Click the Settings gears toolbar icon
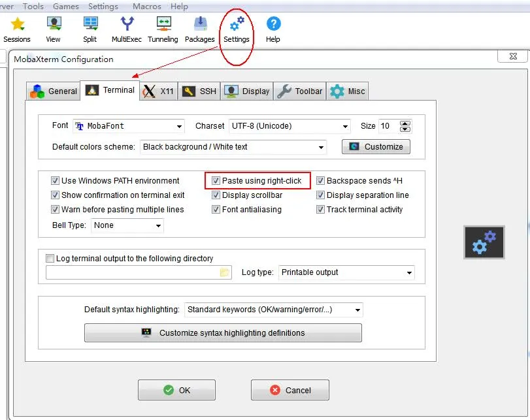The height and width of the screenshot is (420, 530). tap(237, 30)
